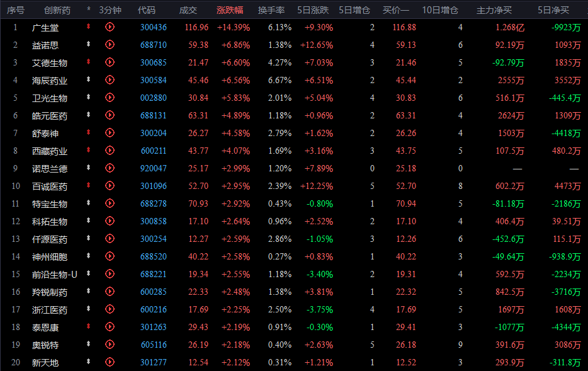Open the 3分钟 play icon for 新天地
This screenshot has height=371, width=588.
[x=110, y=362]
